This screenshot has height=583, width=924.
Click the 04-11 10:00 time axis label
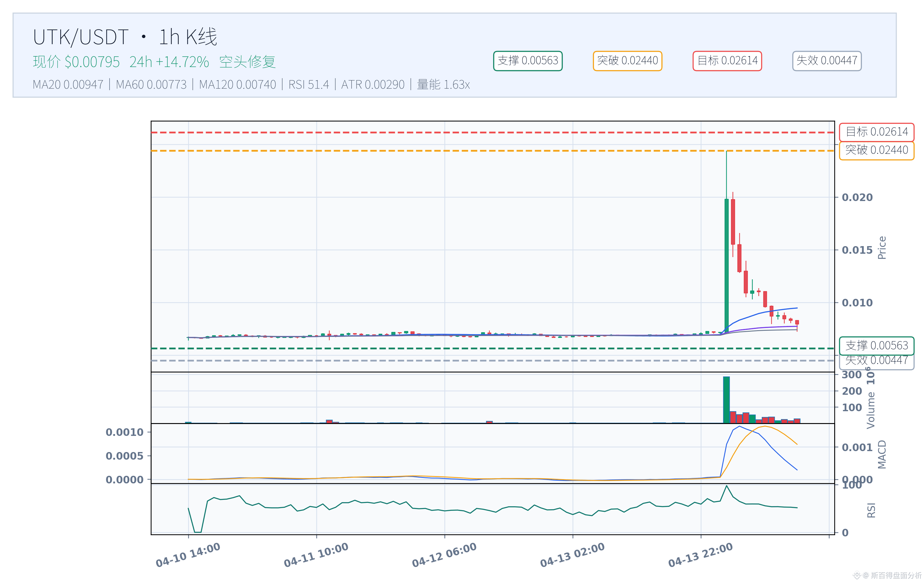tap(316, 555)
